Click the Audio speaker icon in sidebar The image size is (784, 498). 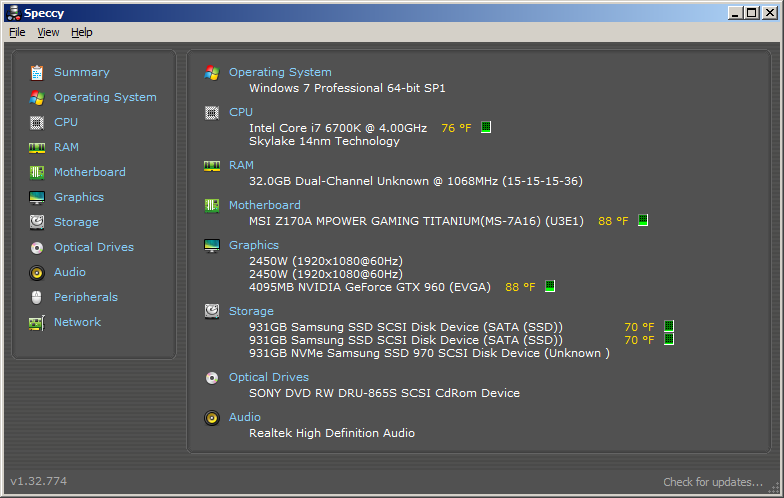[37, 272]
